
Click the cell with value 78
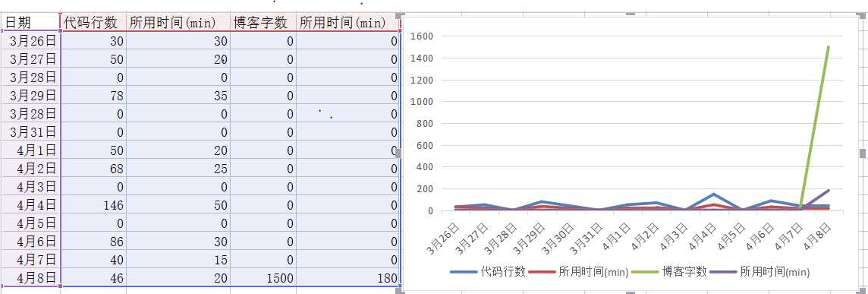point(93,96)
